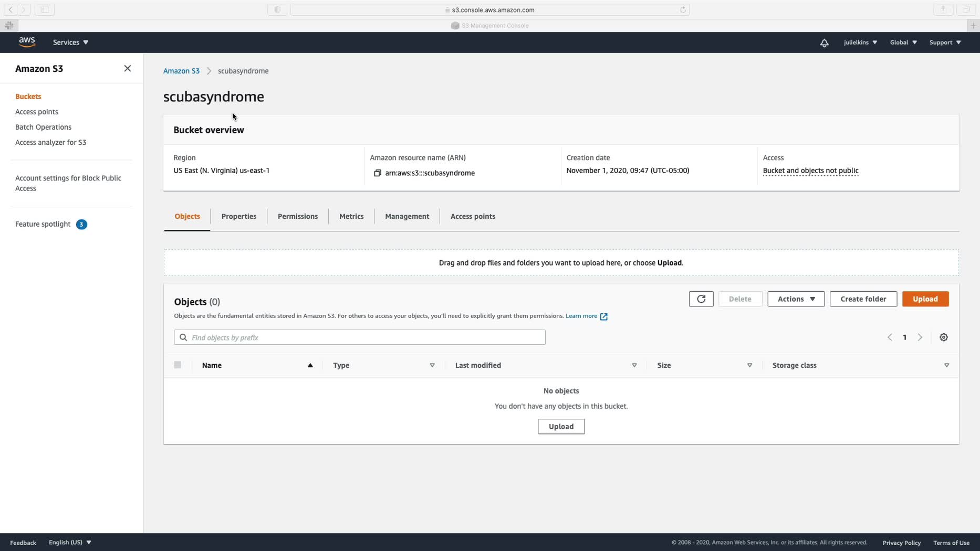
Task: Refresh the objects list
Action: [701, 299]
